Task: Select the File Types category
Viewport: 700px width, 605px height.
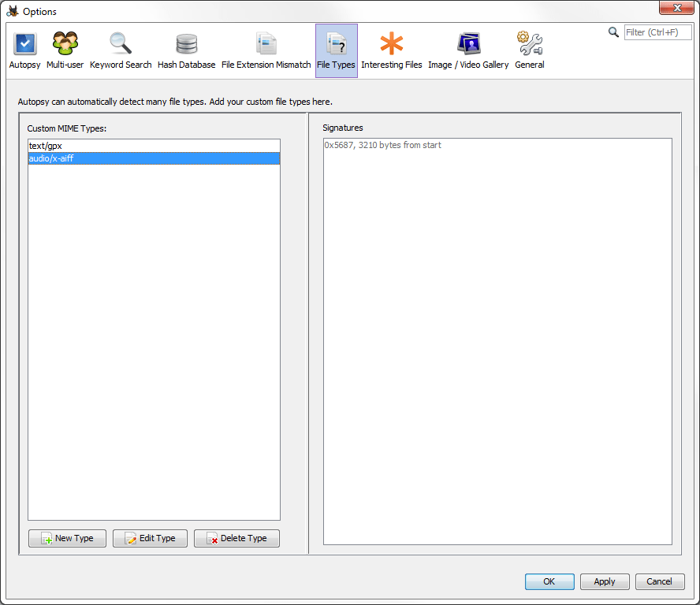Action: pos(336,50)
